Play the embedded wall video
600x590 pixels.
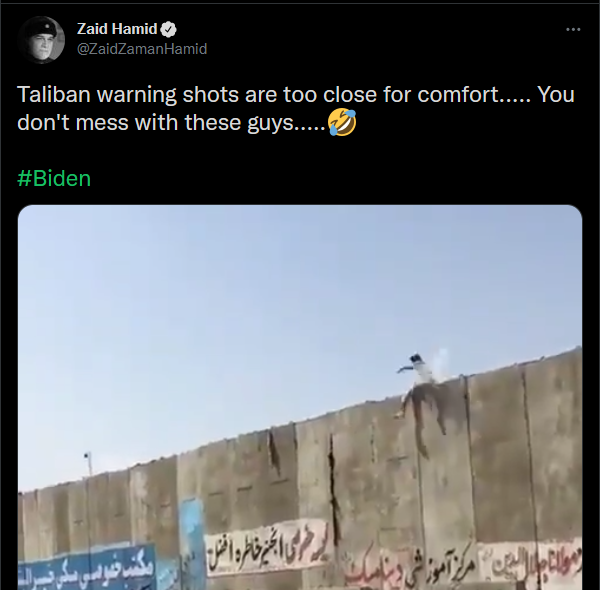pyautogui.click(x=300, y=397)
